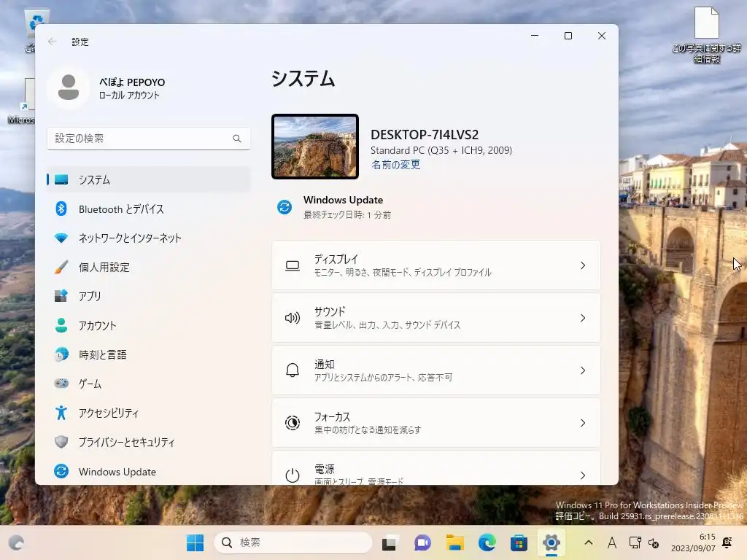Switch to プライバシーとセキュリティ page
Image resolution: width=747 pixels, height=560 pixels.
[148, 442]
